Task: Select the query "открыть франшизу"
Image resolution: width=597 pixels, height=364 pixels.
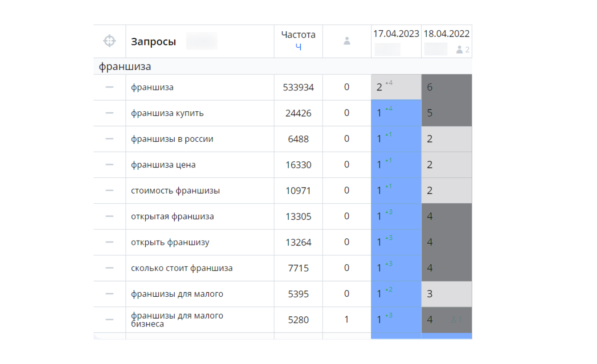Action: pos(170,242)
